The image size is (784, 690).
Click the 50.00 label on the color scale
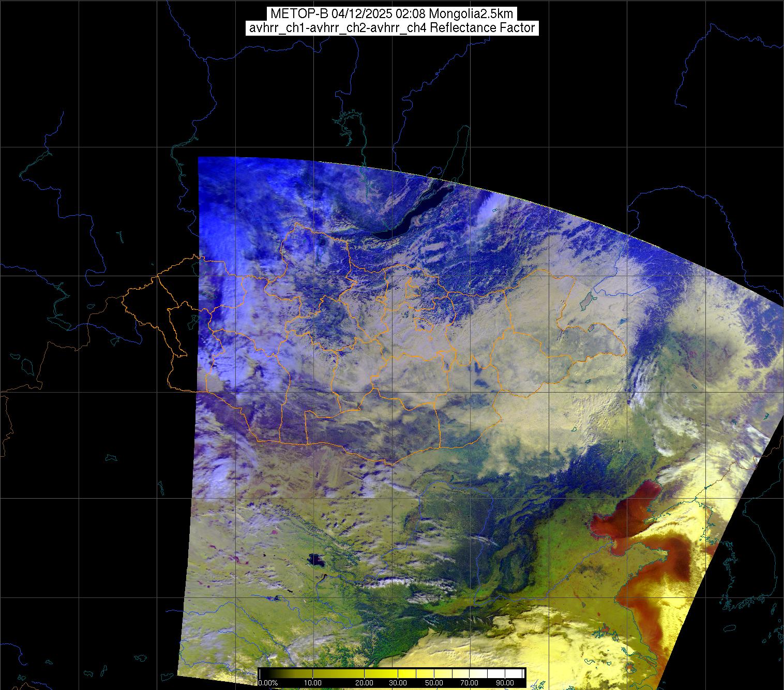coord(434,683)
